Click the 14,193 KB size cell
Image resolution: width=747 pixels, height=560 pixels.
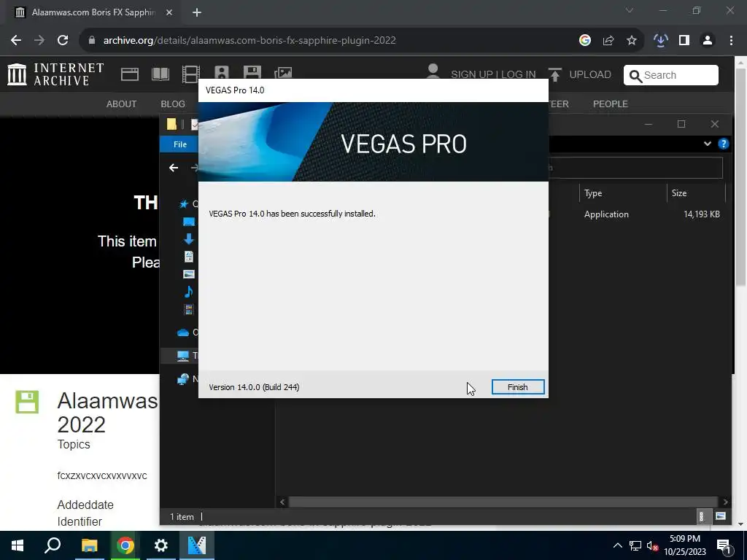pyautogui.click(x=701, y=214)
